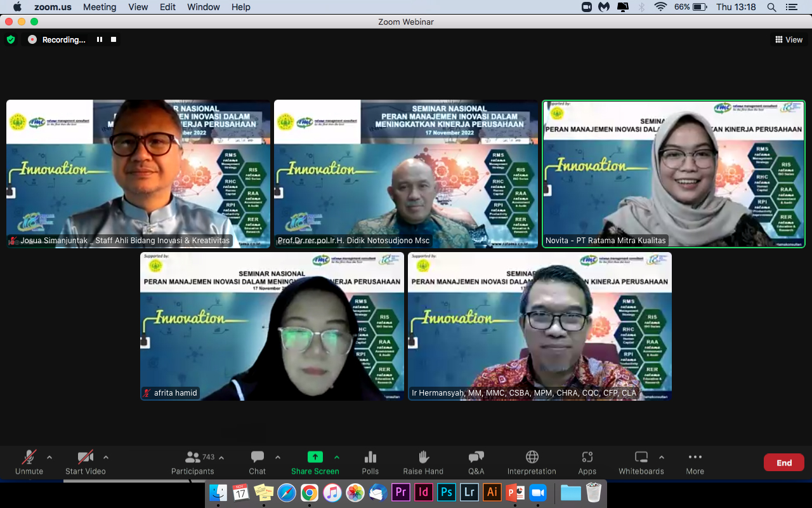Open the Meeting menu
Image resolution: width=812 pixels, height=508 pixels.
(x=100, y=7)
